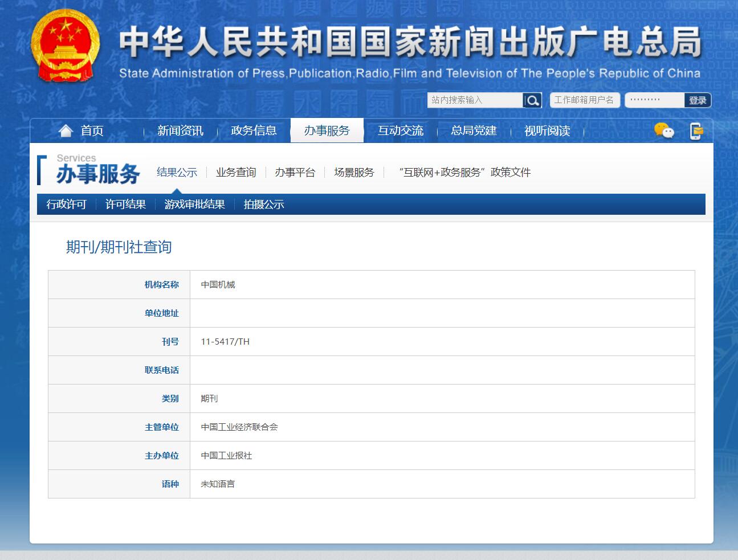This screenshot has width=738, height=560.
Task: Select the 办事服务 nav tab
Action: point(327,130)
